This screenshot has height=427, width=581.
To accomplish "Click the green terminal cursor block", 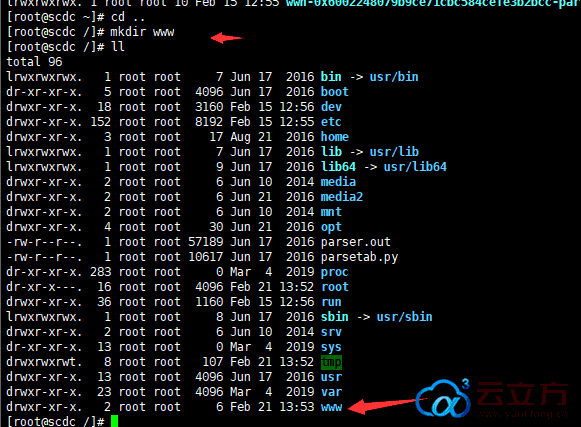I will click(x=114, y=422).
